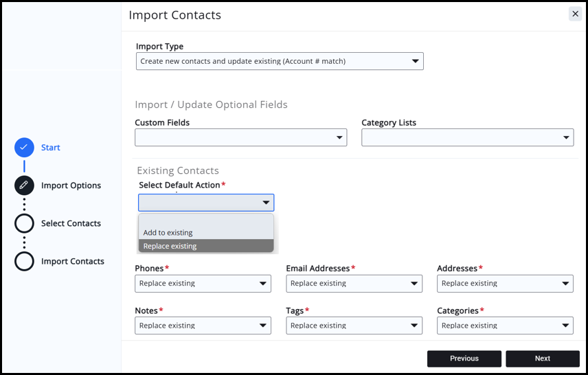The image size is (588, 375).
Task: Click the Import Contacts step circle
Action: (x=24, y=261)
